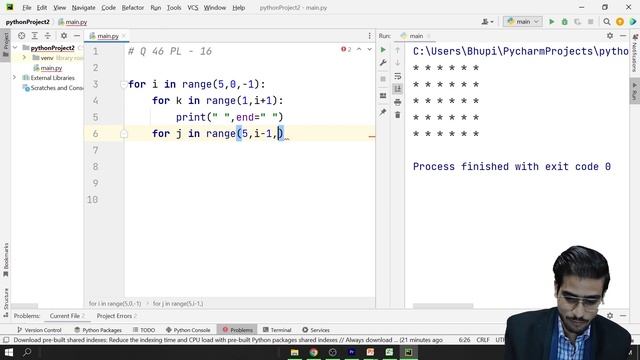Open Version Control tool window
This screenshot has width=640, height=360.
point(39,330)
